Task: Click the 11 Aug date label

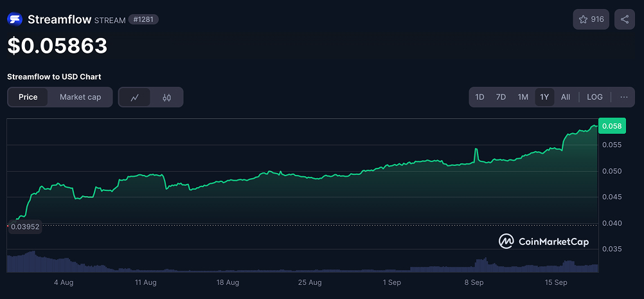Action: 145,282
